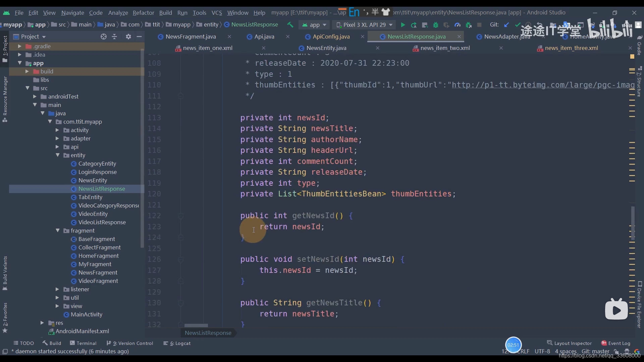
Task: Click the Apply Code Changes icon
Action: [x=425, y=25]
